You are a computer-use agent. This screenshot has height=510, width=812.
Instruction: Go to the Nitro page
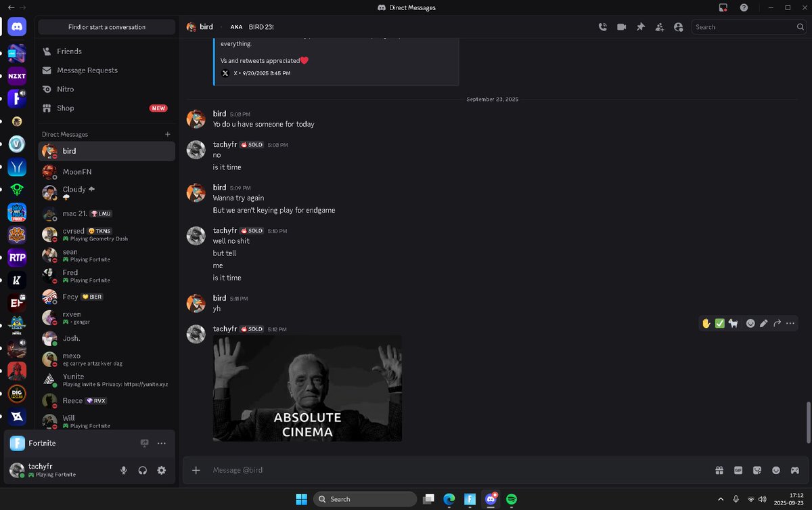(107, 89)
